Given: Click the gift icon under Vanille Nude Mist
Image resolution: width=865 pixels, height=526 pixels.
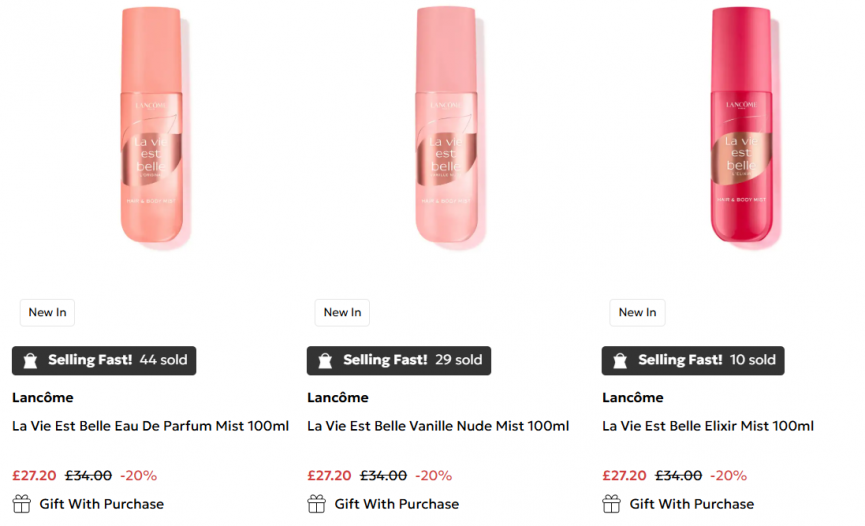Looking at the screenshot, I should tap(317, 504).
